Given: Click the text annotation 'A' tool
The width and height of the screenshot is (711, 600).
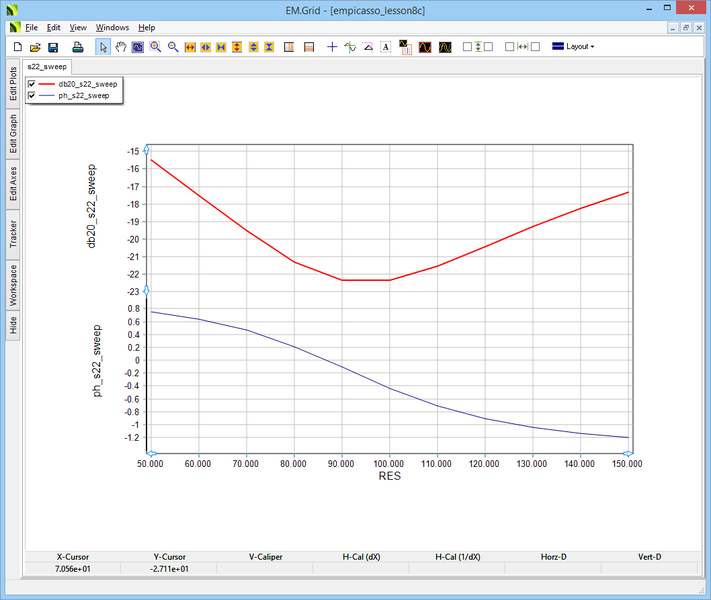Looking at the screenshot, I should (385, 47).
